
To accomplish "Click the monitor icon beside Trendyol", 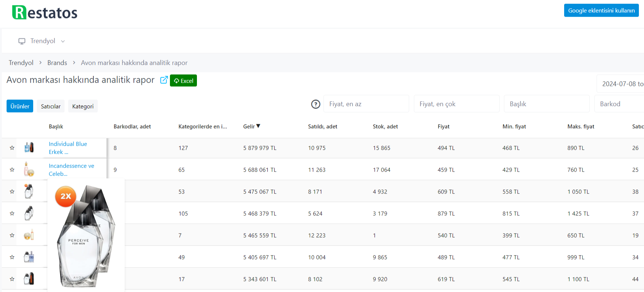I will click(x=22, y=41).
